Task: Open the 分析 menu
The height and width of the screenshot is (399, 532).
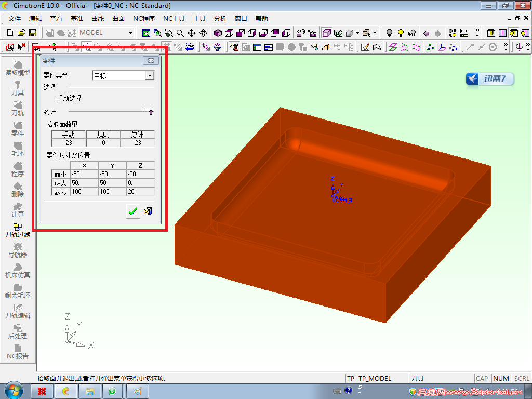Action: pos(220,19)
